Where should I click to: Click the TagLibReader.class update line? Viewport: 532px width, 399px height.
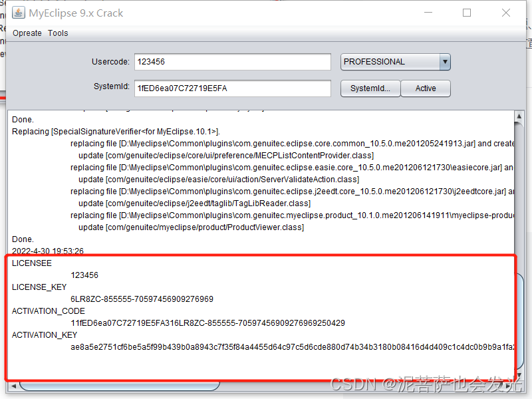pos(195,203)
